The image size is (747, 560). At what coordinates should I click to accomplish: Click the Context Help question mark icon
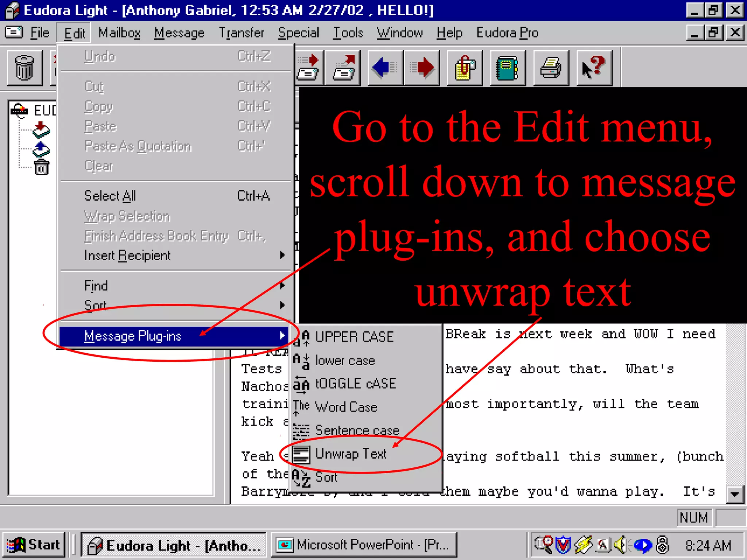(594, 68)
